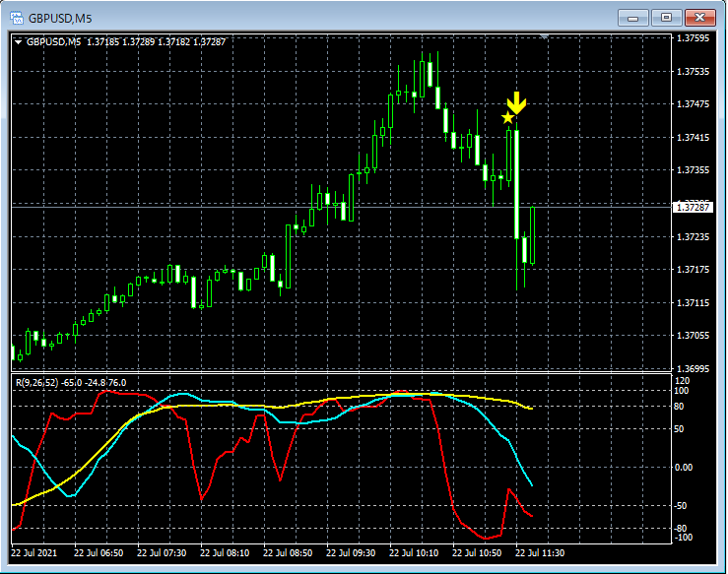Minimize the GBPUSD,M5 chart window
Viewport: 728px width, 574px height.
tap(632, 18)
